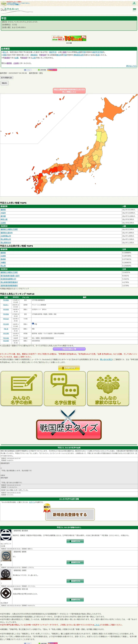The width and height of the screenshot is (138, 644).
Task: Click the みんなの家系図 No.1 banner ad
Action: pos(69,38)
